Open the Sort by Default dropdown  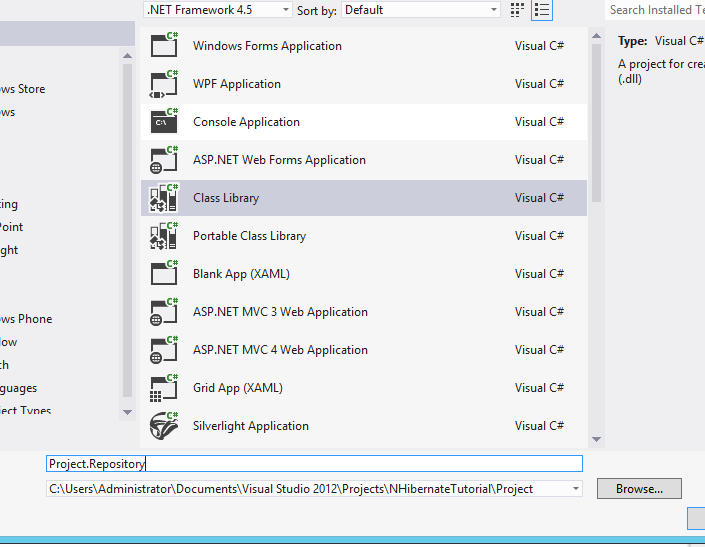(421, 10)
